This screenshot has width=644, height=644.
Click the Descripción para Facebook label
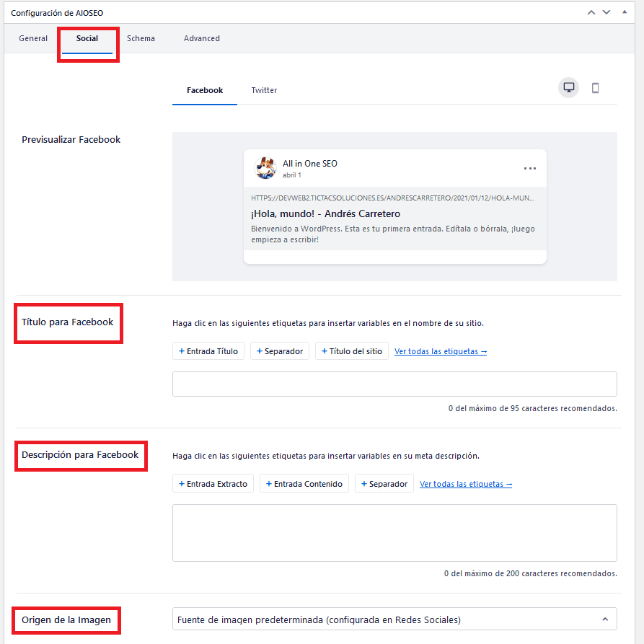[x=80, y=454]
